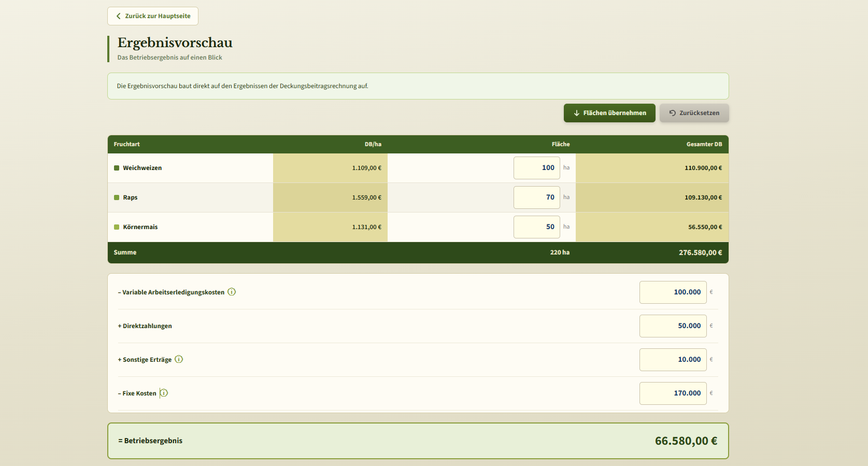Click the info notice about Deckungsbeitragsrechnung
The height and width of the screenshot is (466, 868).
pyautogui.click(x=418, y=86)
